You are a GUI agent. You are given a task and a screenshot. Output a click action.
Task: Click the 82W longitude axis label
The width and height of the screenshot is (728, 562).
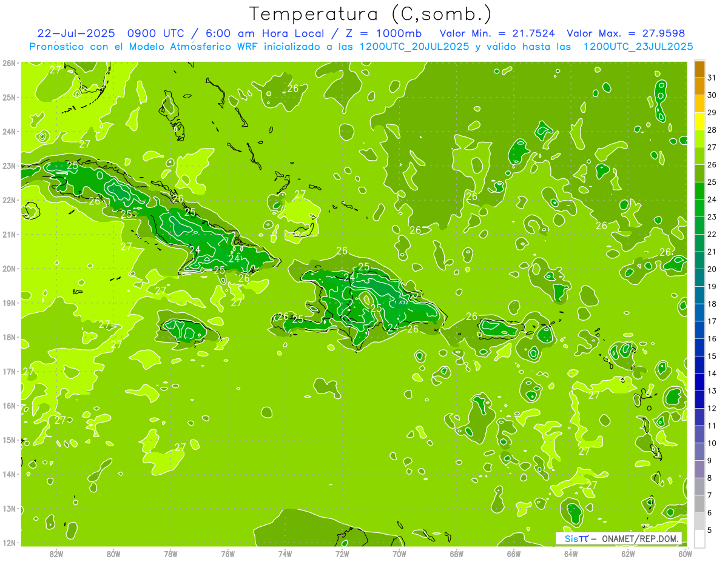56,554
